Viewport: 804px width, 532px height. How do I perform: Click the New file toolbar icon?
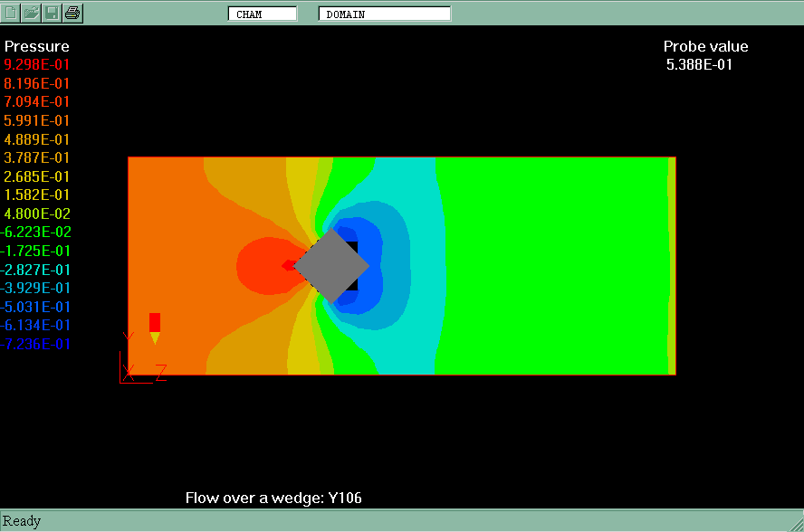pos(11,13)
